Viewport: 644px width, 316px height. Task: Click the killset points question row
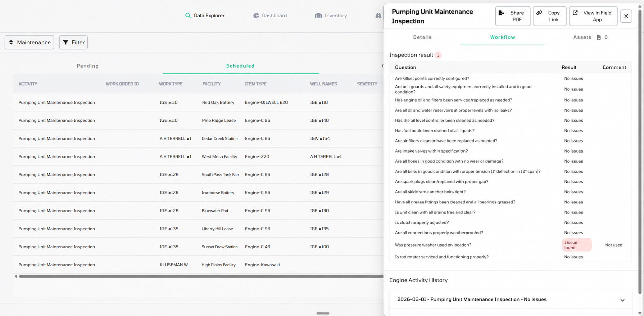point(511,78)
